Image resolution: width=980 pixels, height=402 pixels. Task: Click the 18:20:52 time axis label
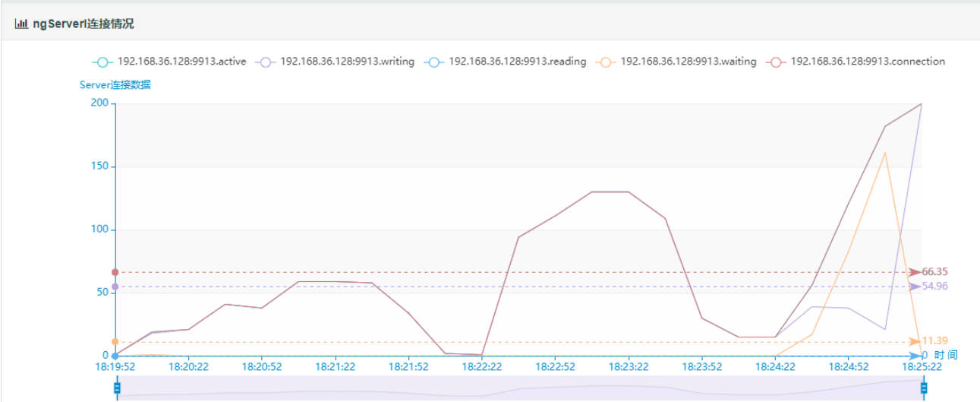(261, 366)
